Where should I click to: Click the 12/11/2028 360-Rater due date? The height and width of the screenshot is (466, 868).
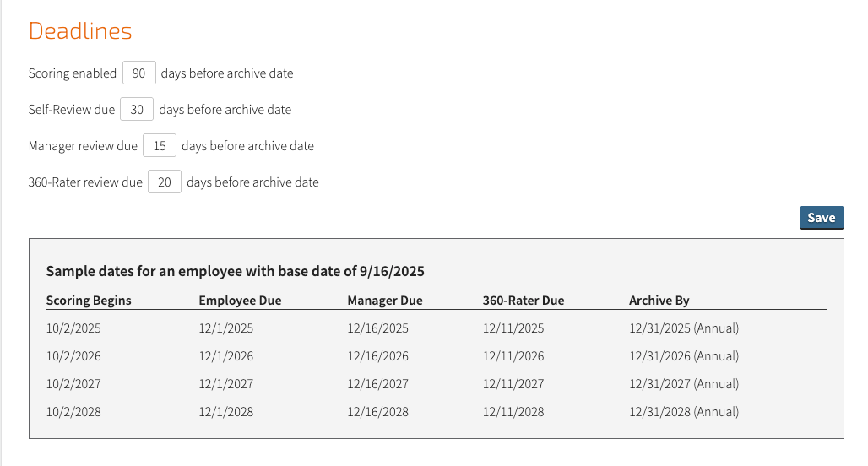tap(513, 412)
